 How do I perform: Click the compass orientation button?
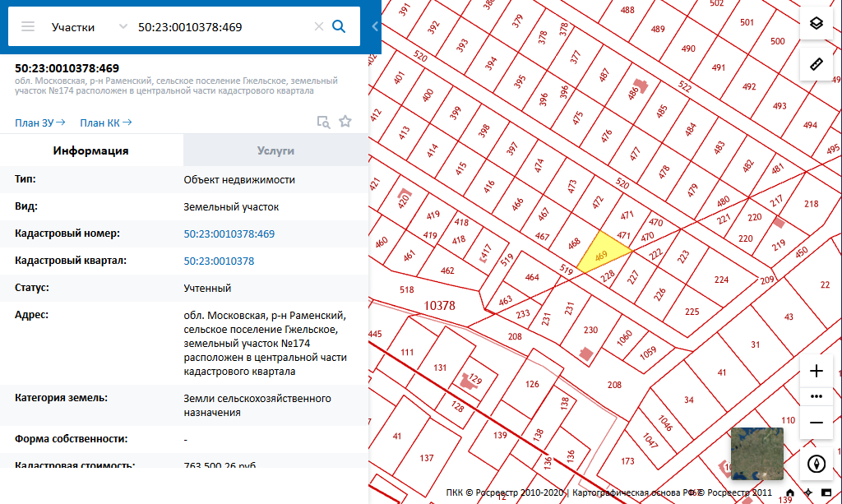point(816,463)
